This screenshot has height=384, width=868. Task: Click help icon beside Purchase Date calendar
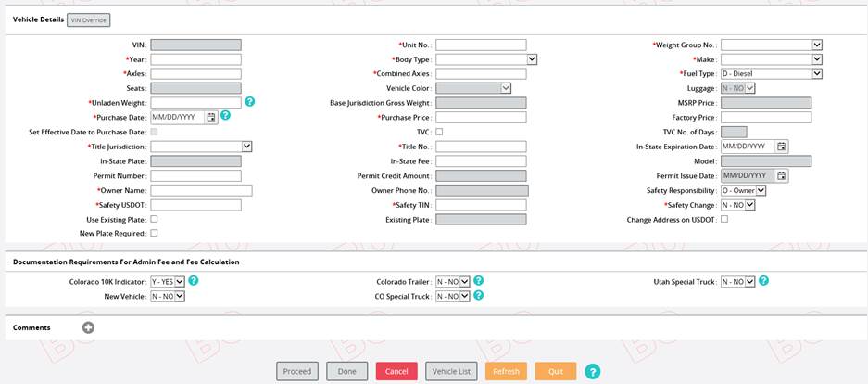pos(225,117)
